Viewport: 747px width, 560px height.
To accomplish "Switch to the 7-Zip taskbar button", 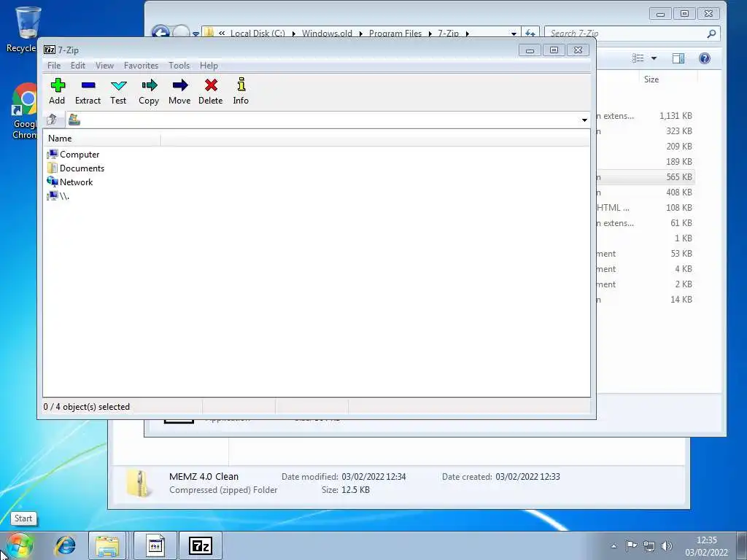I will [200, 545].
